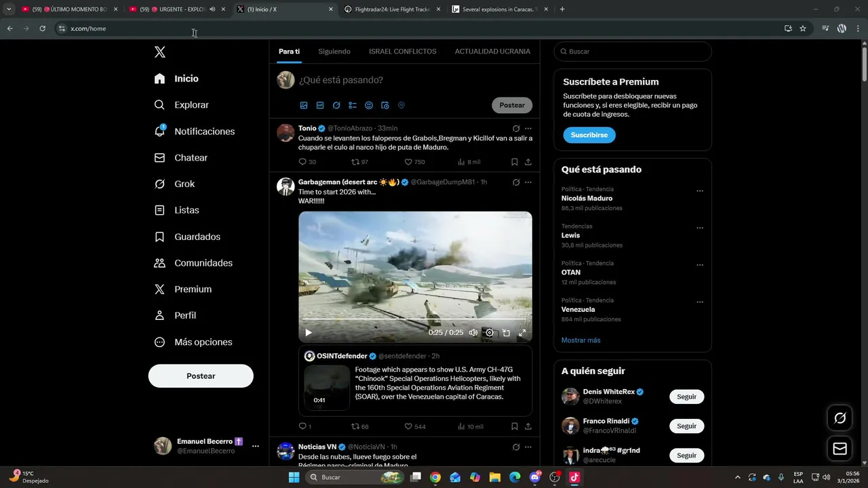Open more options on Garbageman's post

point(528,182)
